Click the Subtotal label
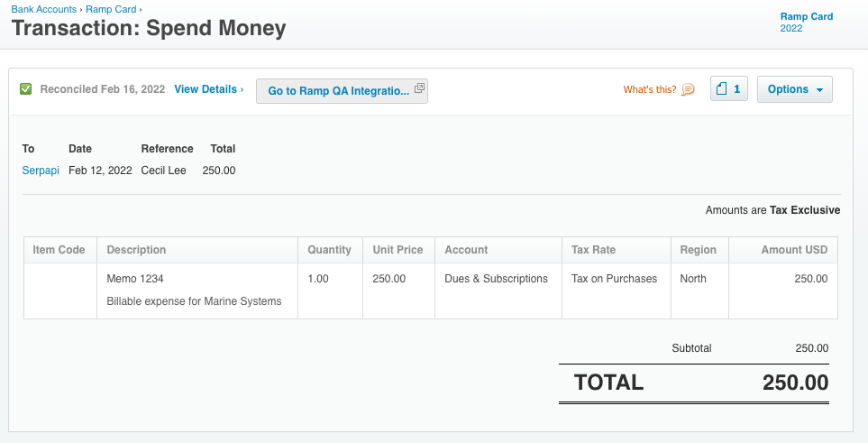 691,348
